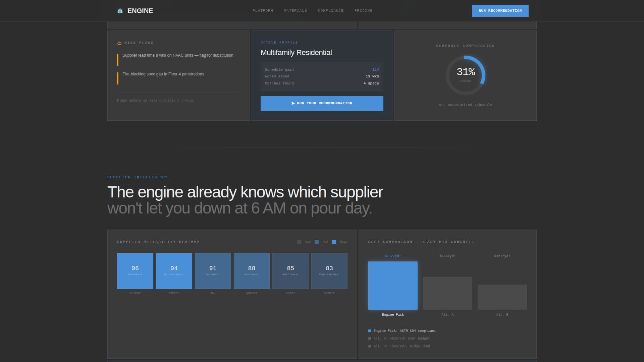This screenshot has height=362, width=644.
Task: Click the 'Flags update as site conditions change' note
Action: [x=155, y=101]
